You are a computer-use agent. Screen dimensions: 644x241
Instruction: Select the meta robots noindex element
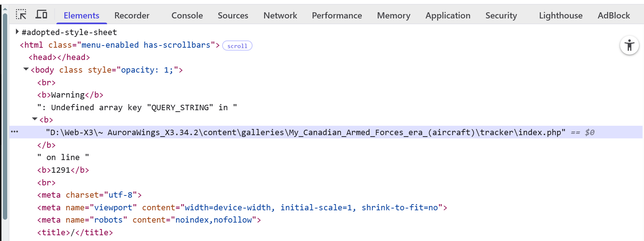[149, 220]
